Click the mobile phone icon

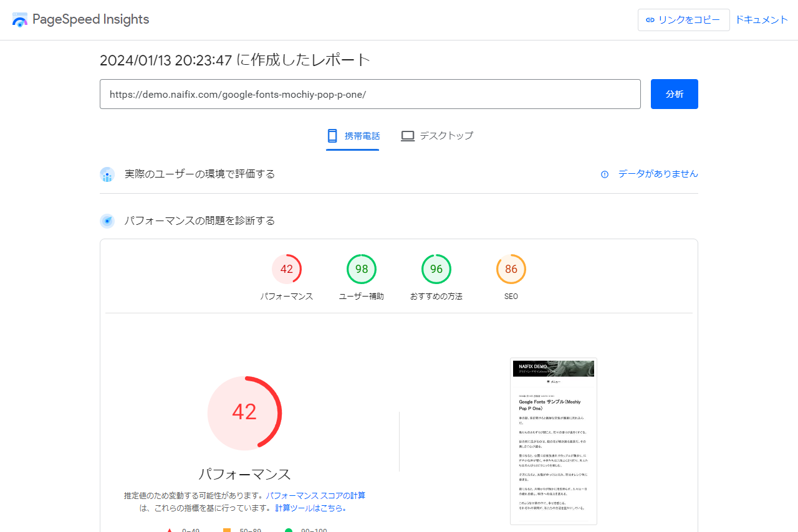pos(332,136)
